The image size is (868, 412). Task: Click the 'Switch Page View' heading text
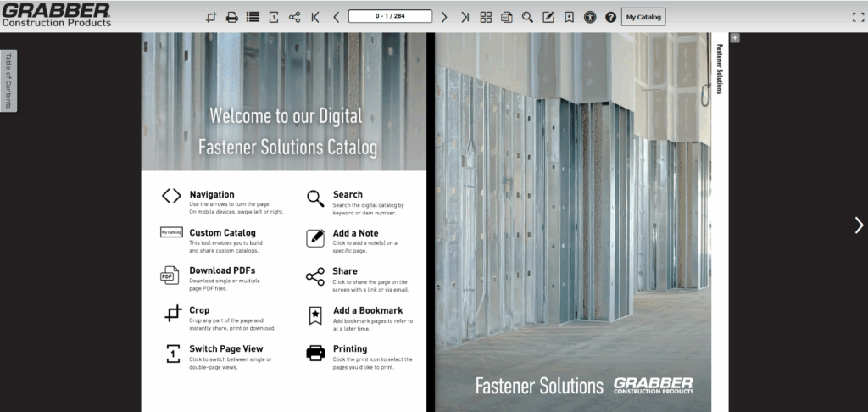225,348
